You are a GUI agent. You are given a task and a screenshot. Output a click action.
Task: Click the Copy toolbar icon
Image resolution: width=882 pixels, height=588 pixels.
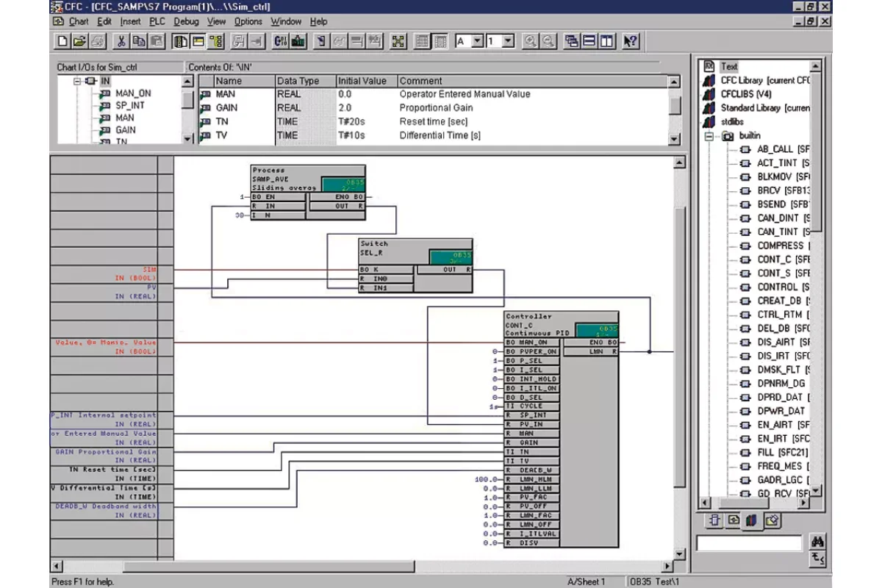(x=139, y=42)
